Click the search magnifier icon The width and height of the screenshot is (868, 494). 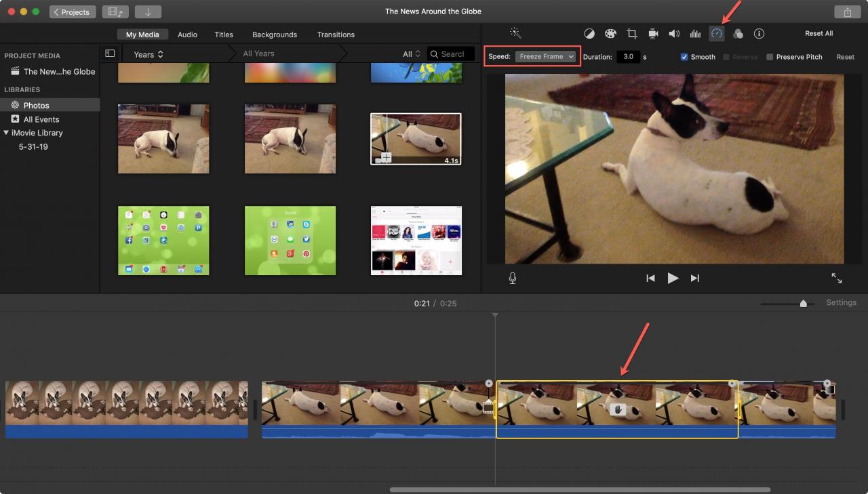click(x=435, y=54)
